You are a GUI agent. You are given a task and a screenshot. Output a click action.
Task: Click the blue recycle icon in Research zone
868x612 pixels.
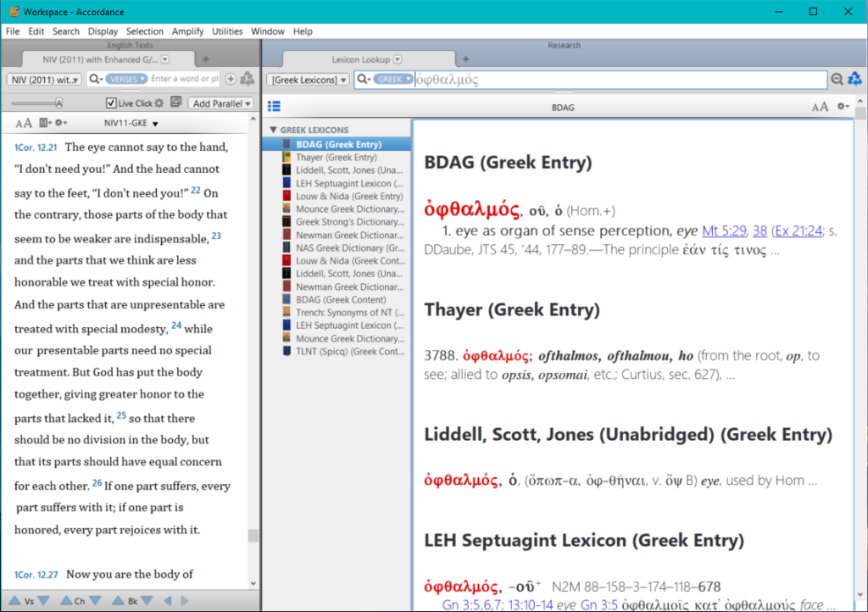[x=854, y=79]
